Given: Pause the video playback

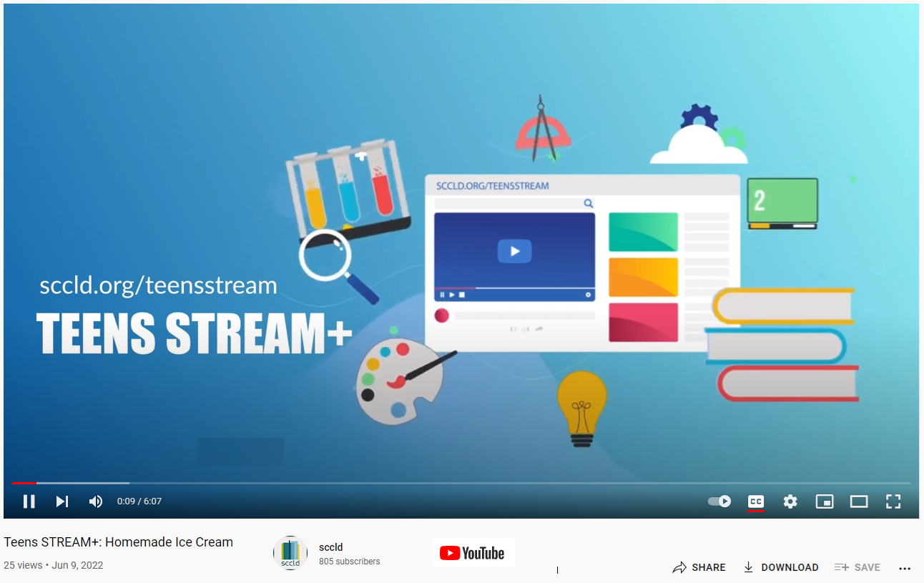Looking at the screenshot, I should point(29,501).
